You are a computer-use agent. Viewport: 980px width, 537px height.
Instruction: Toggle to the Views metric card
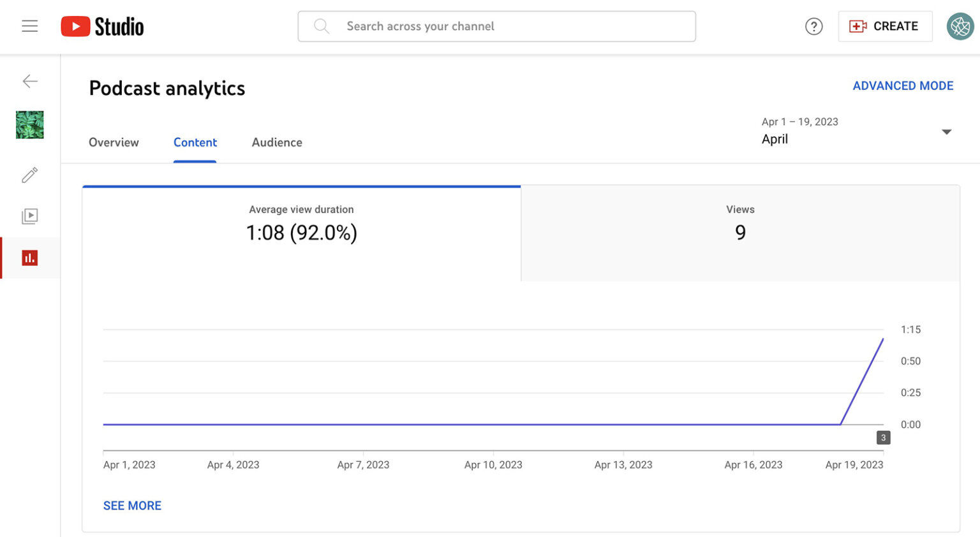[x=740, y=232]
